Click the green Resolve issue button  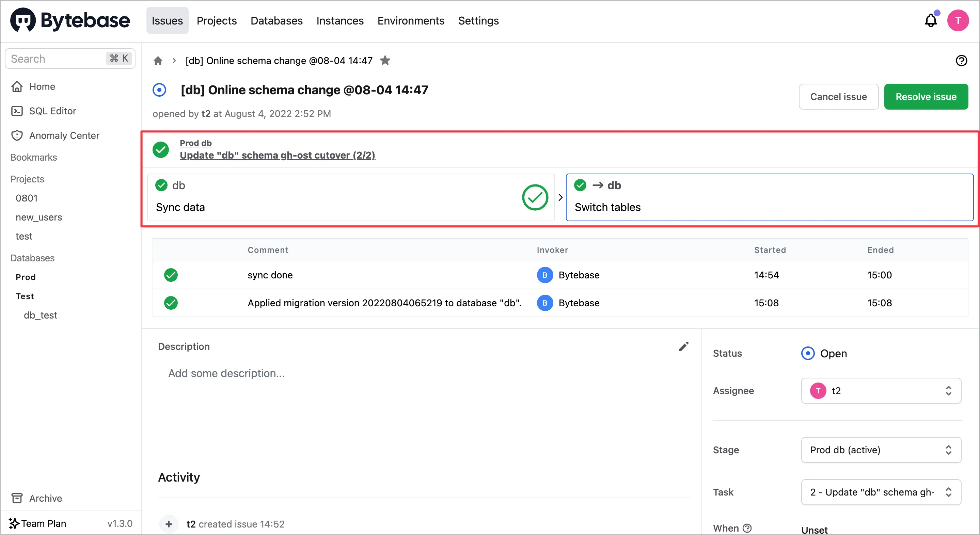[x=926, y=97]
